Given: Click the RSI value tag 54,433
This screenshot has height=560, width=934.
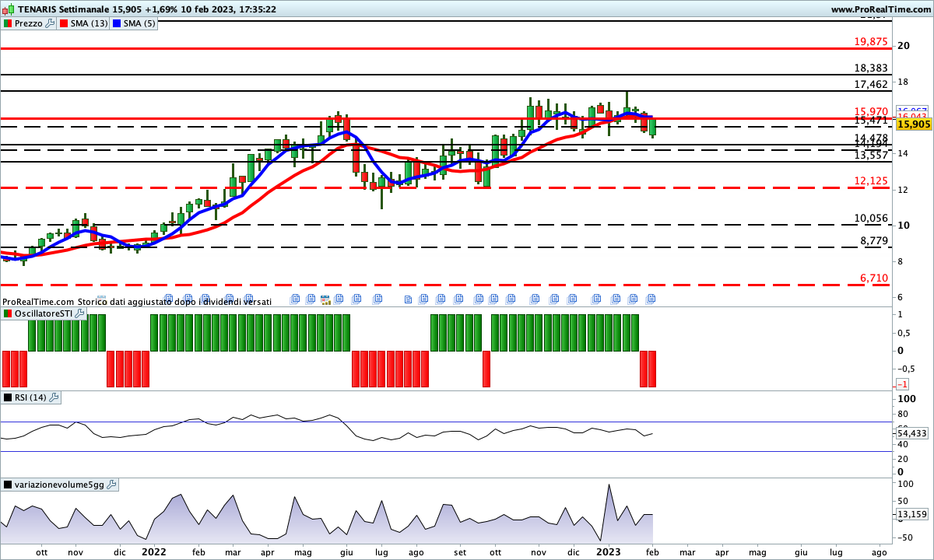Looking at the screenshot, I should tap(911, 433).
